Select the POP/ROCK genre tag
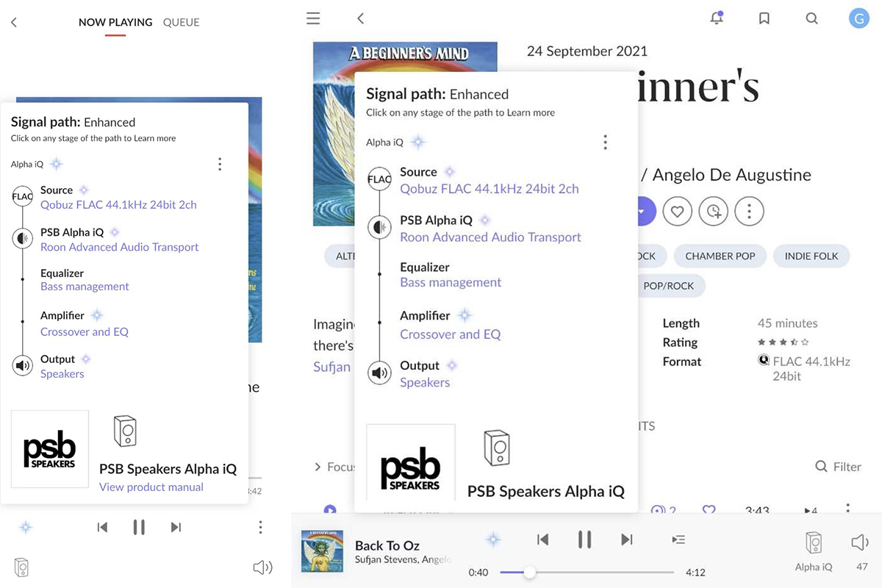 click(668, 286)
